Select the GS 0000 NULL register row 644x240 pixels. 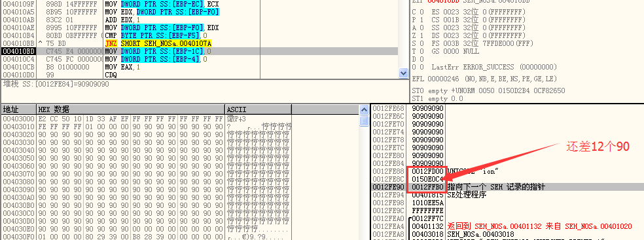tap(456, 51)
